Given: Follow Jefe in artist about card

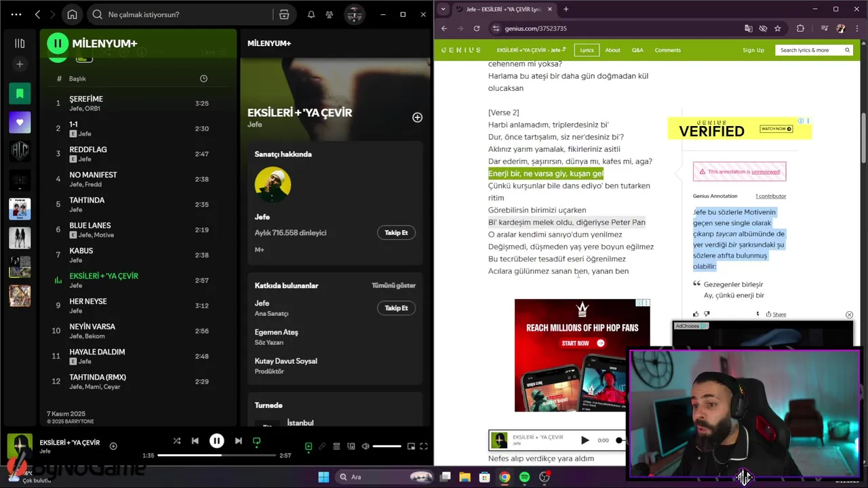Looking at the screenshot, I should point(396,232).
